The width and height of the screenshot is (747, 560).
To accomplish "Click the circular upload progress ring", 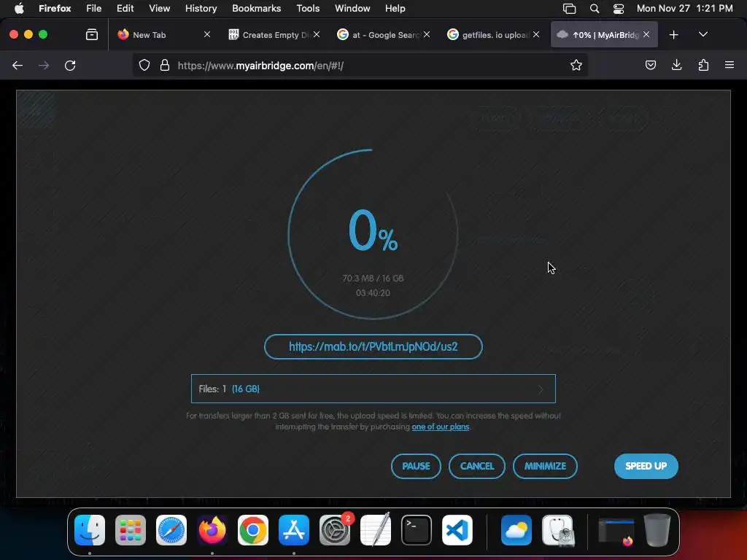I will (x=373, y=234).
